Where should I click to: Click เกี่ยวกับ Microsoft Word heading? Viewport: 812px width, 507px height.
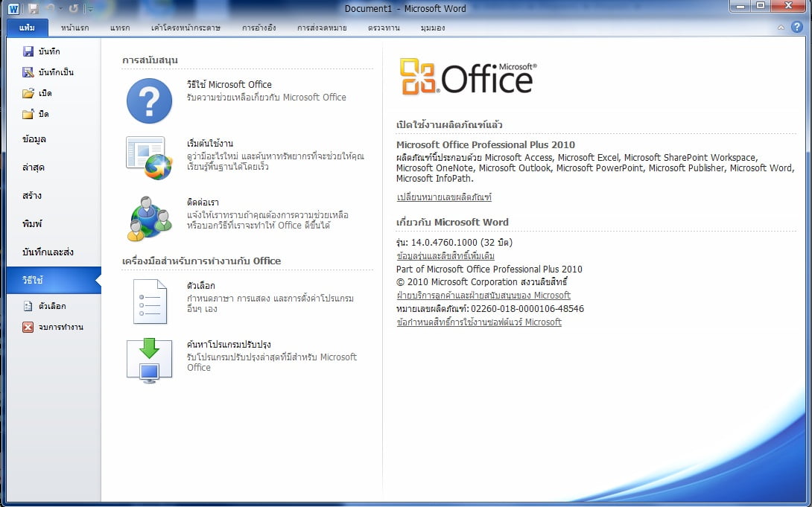click(x=452, y=223)
